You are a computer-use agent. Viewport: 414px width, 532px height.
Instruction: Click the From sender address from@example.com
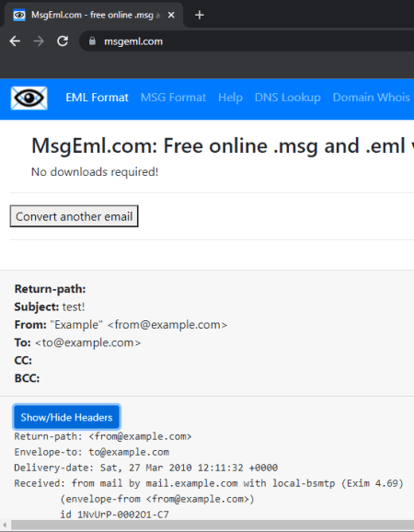pos(167,325)
